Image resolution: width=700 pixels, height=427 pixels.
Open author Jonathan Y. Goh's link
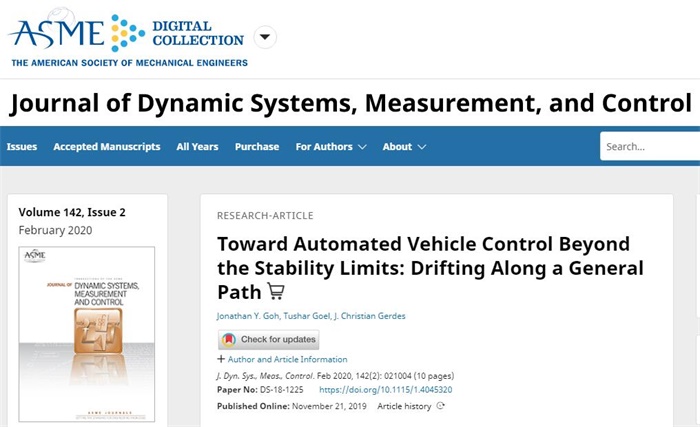point(249,317)
